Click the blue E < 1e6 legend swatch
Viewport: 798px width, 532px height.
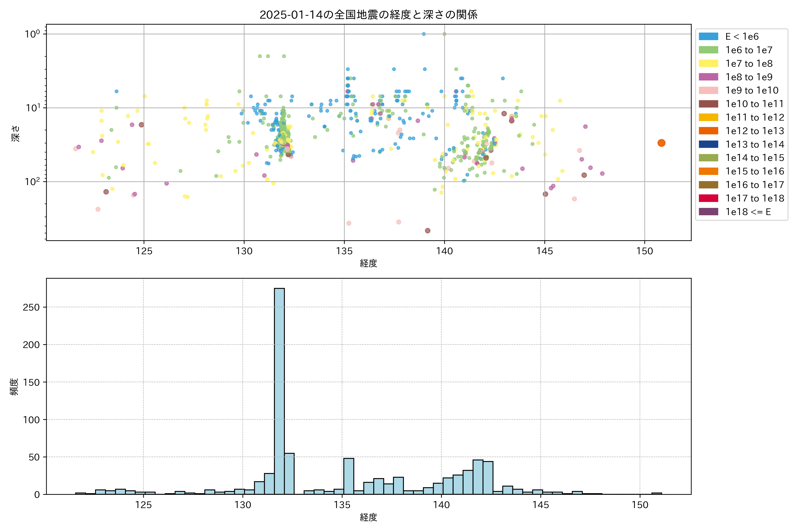[708, 37]
